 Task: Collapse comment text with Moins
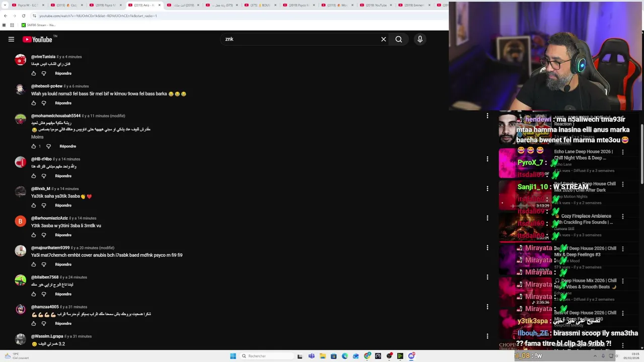tap(37, 137)
